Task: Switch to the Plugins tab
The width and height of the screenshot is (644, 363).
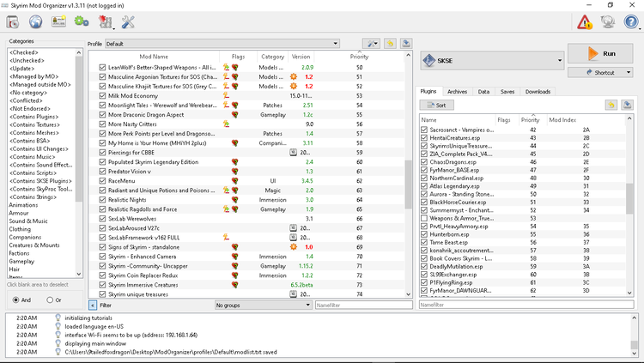Action: tap(428, 92)
